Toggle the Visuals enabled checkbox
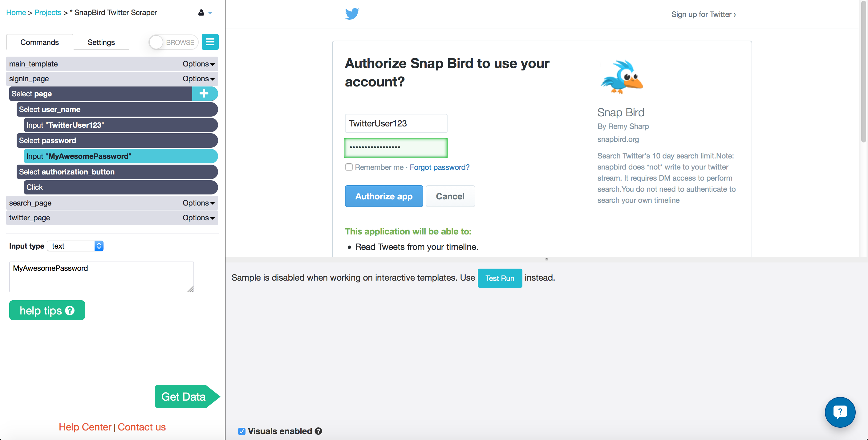 tap(242, 431)
